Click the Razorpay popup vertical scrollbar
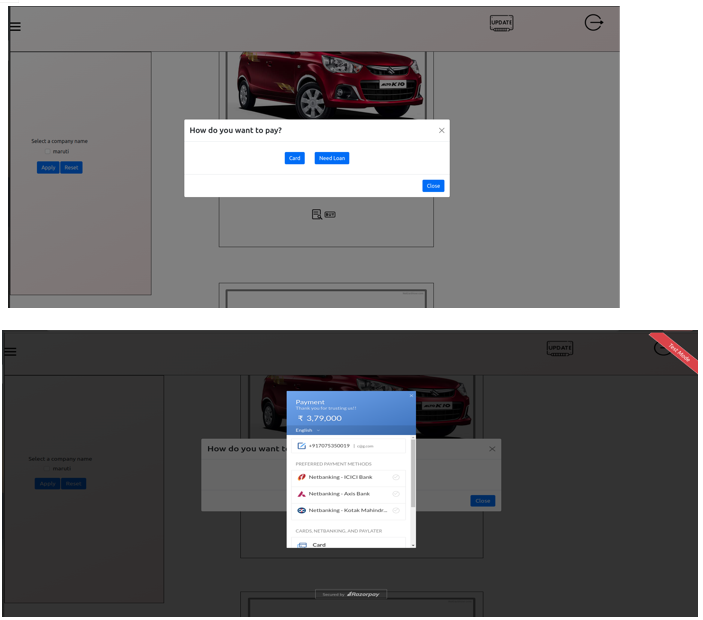This screenshot has width=703, height=620. (413, 474)
